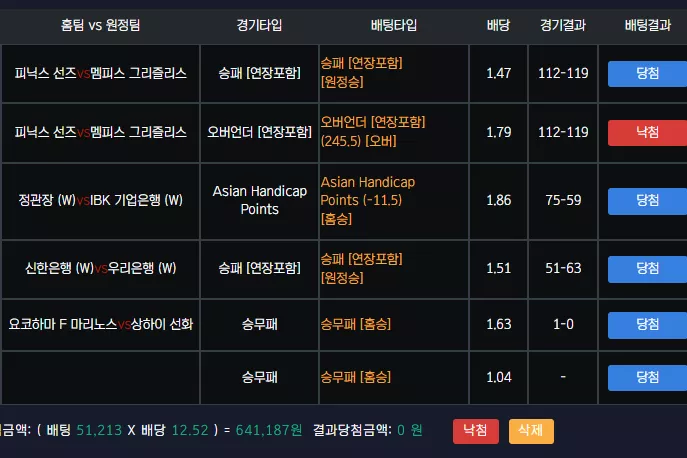Click the 당첨 badge for the 1.04 odds row
Image resolution: width=687 pixels, height=458 pixels.
(647, 378)
